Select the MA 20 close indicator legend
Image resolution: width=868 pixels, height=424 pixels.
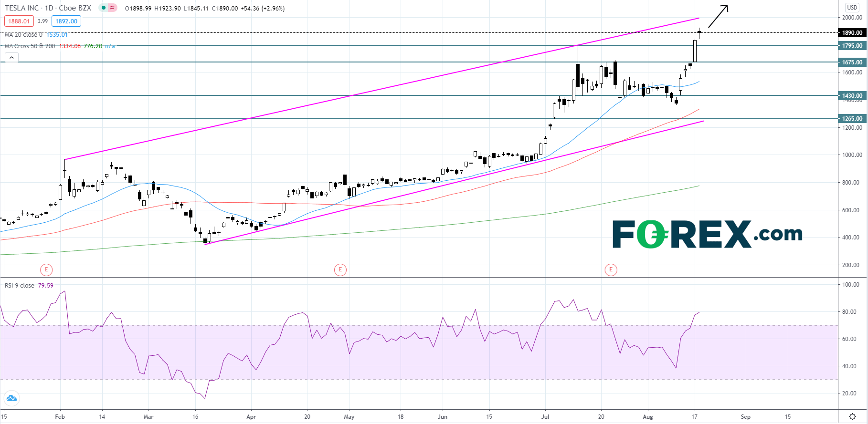coord(23,35)
